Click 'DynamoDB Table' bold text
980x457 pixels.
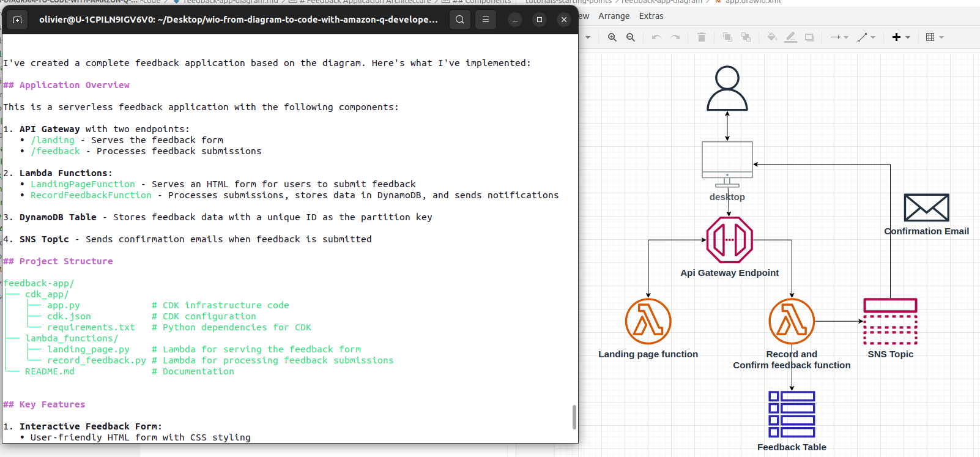coord(58,217)
